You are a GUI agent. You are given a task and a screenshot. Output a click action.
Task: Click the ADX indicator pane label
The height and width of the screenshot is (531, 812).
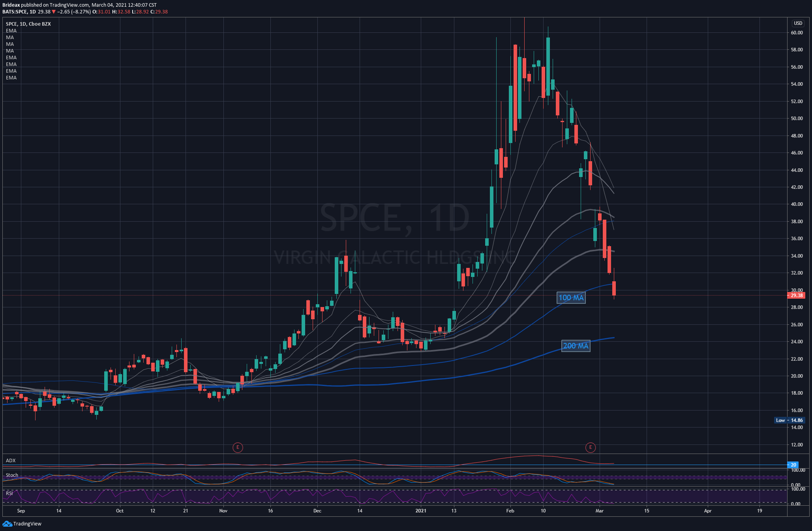click(x=11, y=461)
